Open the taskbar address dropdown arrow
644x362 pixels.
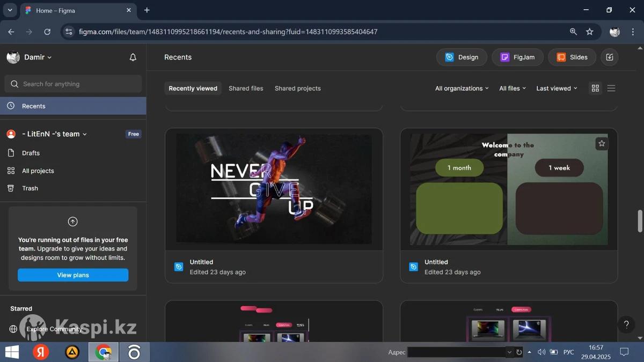509,352
